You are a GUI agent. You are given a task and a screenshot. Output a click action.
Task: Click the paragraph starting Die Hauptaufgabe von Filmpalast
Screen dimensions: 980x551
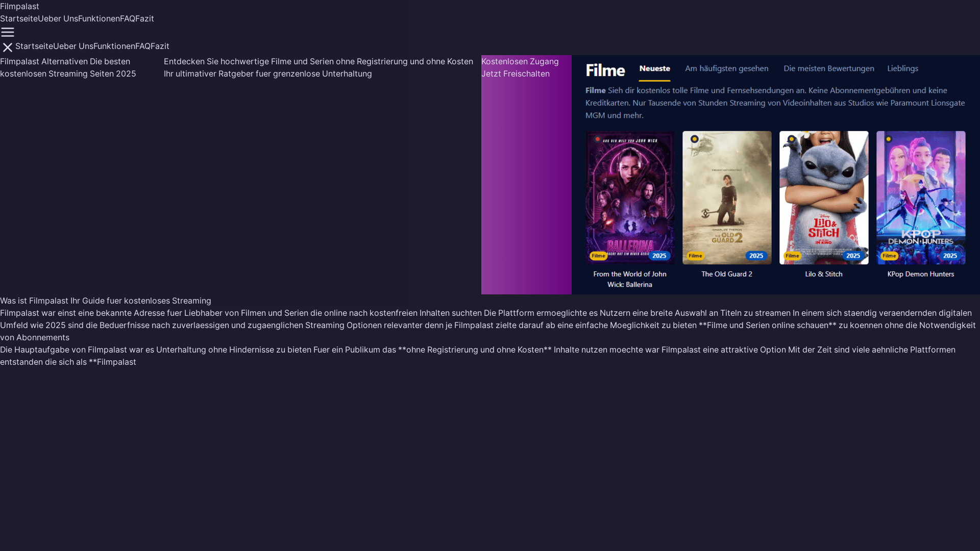click(478, 356)
